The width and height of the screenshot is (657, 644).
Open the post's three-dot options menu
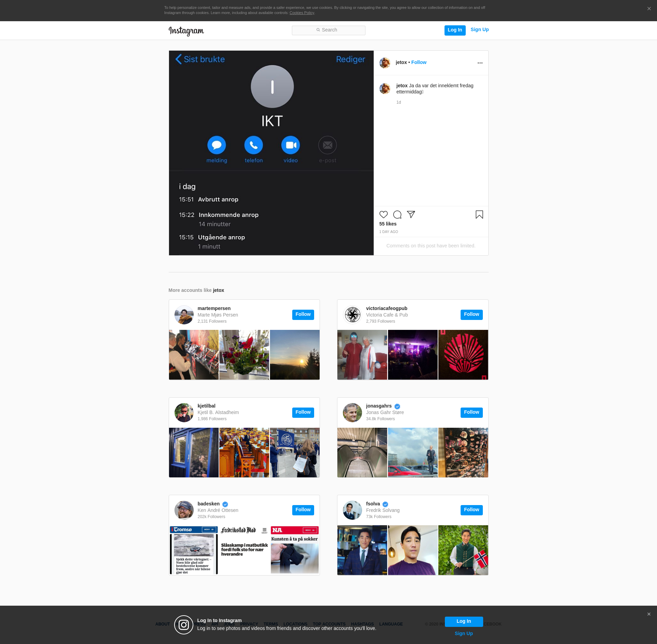coord(480,63)
